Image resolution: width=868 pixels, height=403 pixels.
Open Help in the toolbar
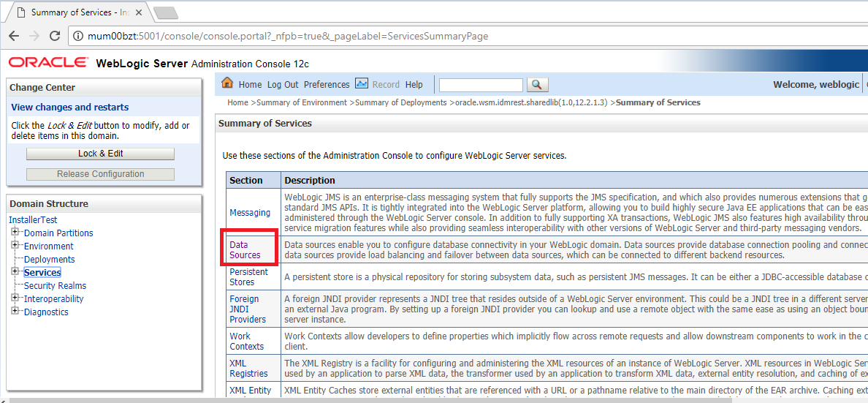[414, 85]
